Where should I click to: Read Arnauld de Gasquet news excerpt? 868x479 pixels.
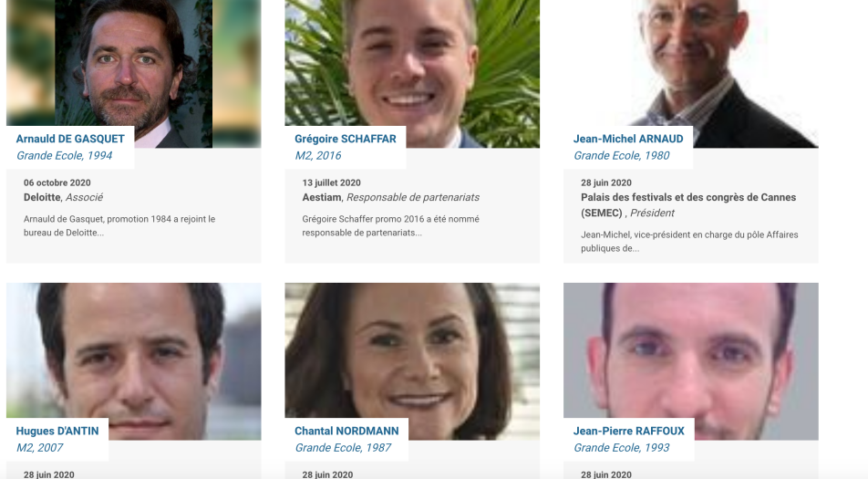119,226
